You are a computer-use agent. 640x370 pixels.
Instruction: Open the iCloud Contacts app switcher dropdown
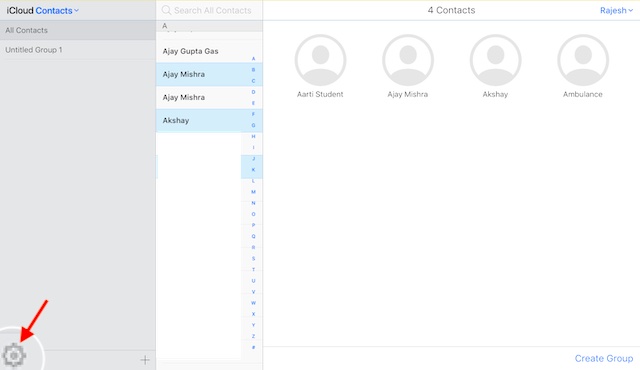42,11
